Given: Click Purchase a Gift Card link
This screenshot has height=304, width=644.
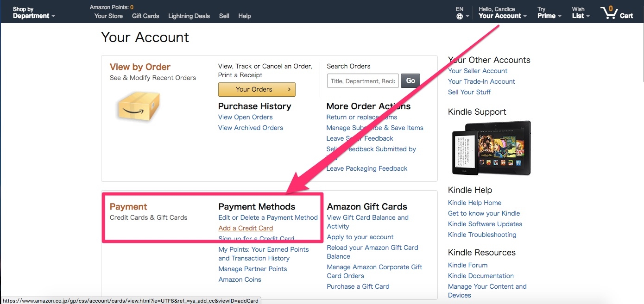Looking at the screenshot, I should click(x=358, y=286).
